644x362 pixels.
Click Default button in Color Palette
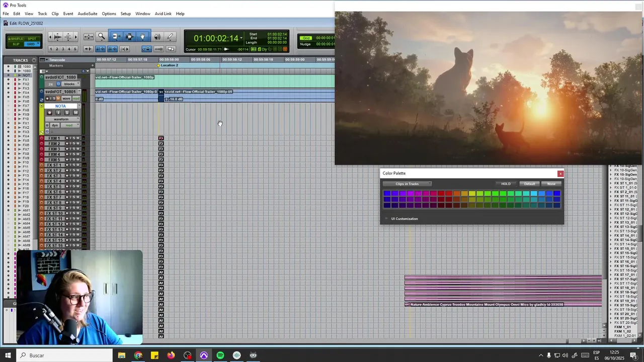[529, 184]
